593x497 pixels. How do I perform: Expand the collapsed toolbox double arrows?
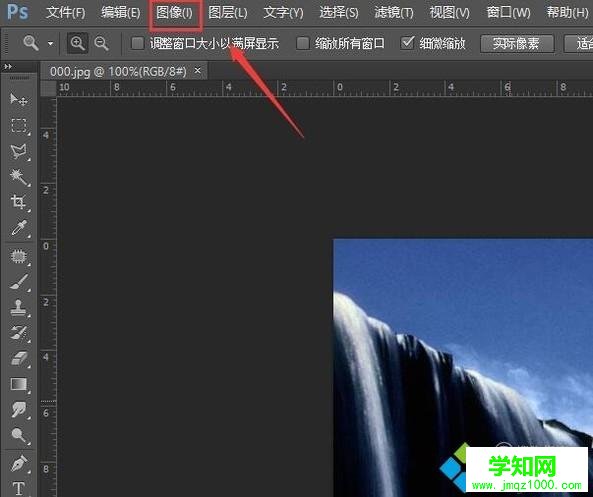point(8,67)
